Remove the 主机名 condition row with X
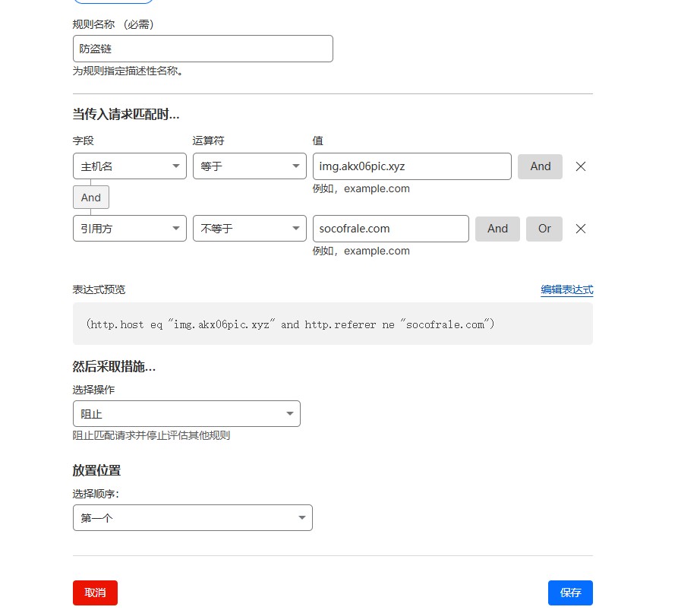Screen dimensions: 700x610 581,166
